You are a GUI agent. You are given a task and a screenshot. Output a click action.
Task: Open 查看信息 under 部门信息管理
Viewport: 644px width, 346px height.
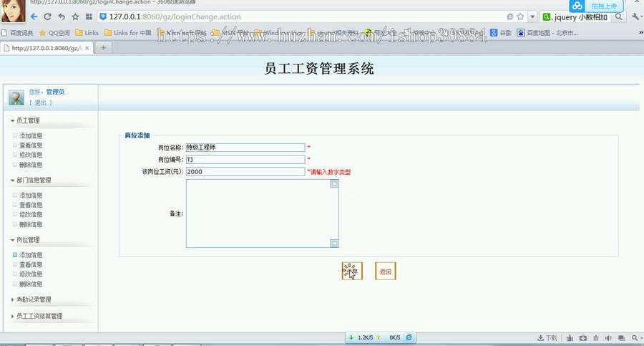tap(31, 205)
